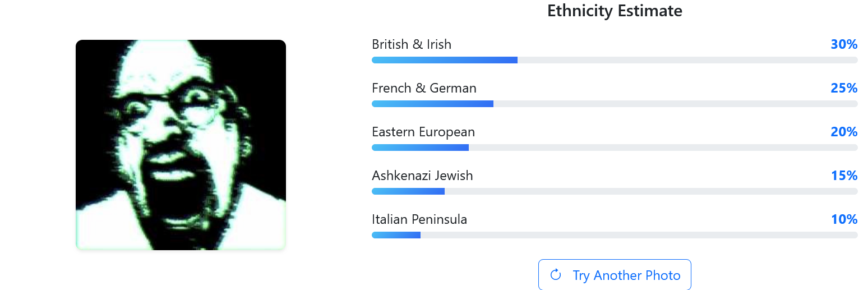Click the 10% value for Italian Peninsula

844,219
